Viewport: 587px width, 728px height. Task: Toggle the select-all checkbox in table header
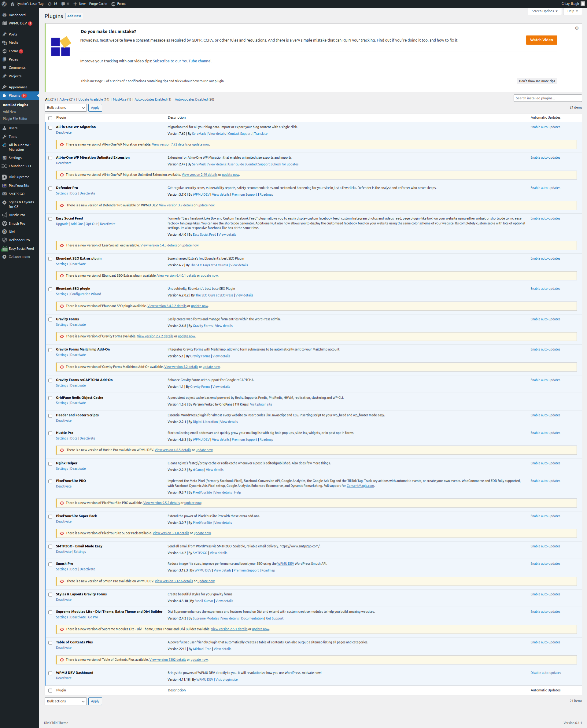tap(50, 118)
